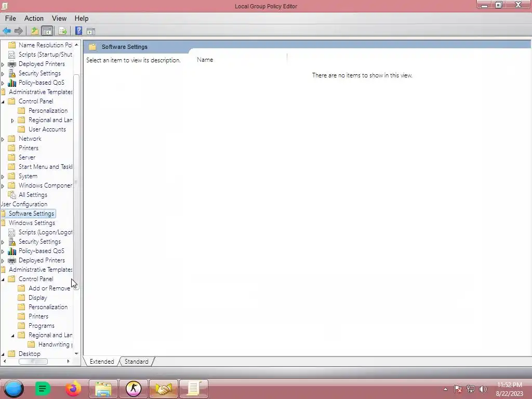Open Help via the question mark icon
This screenshot has height=399, width=532.
79,31
